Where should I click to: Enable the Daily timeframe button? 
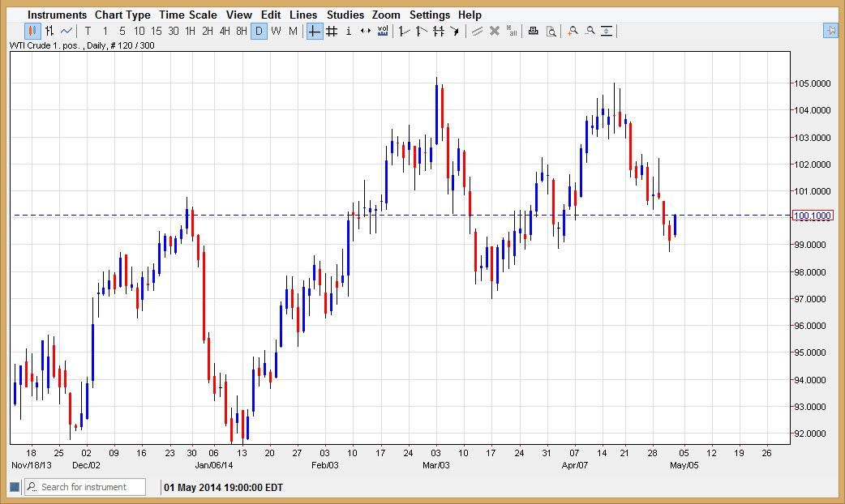[258, 31]
